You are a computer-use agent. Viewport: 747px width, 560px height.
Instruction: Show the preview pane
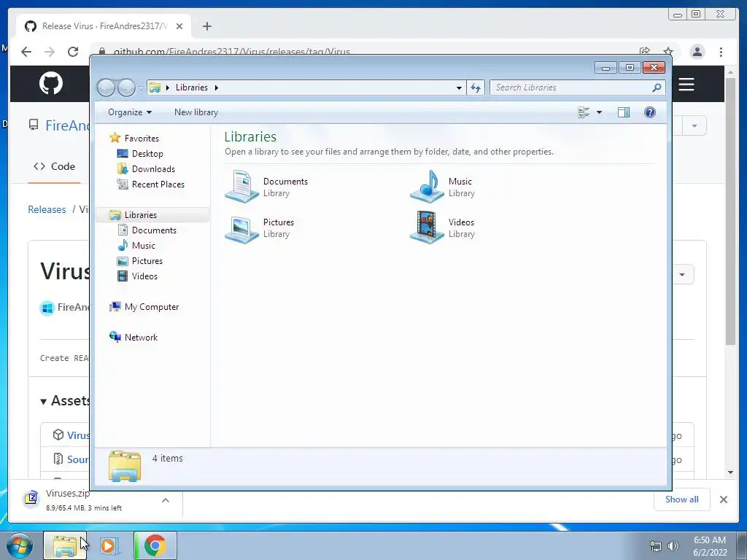[624, 112]
